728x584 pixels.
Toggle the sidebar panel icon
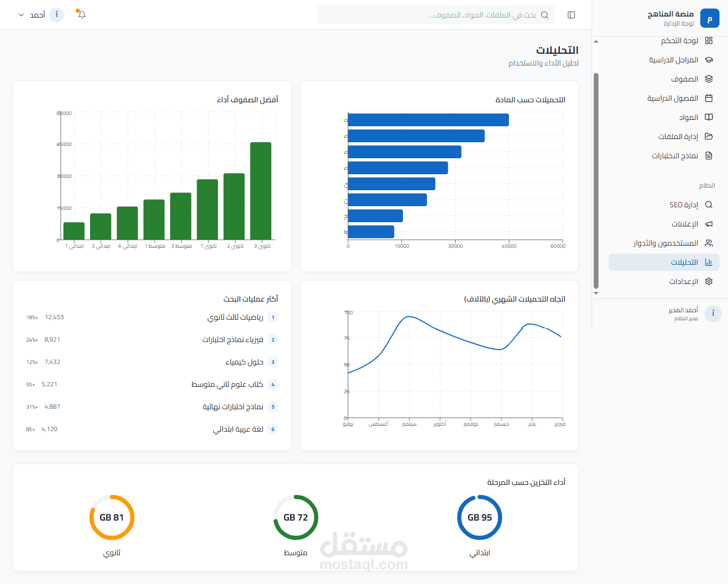pos(571,15)
